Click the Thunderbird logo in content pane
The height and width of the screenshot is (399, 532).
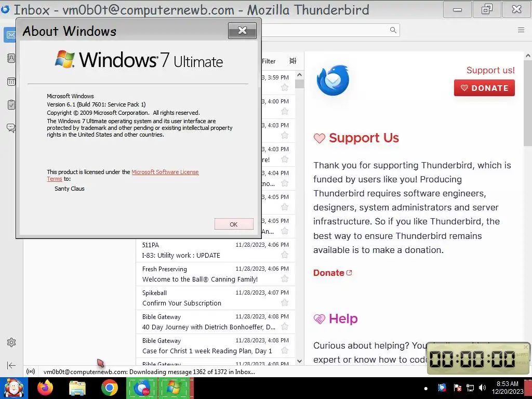point(333,81)
